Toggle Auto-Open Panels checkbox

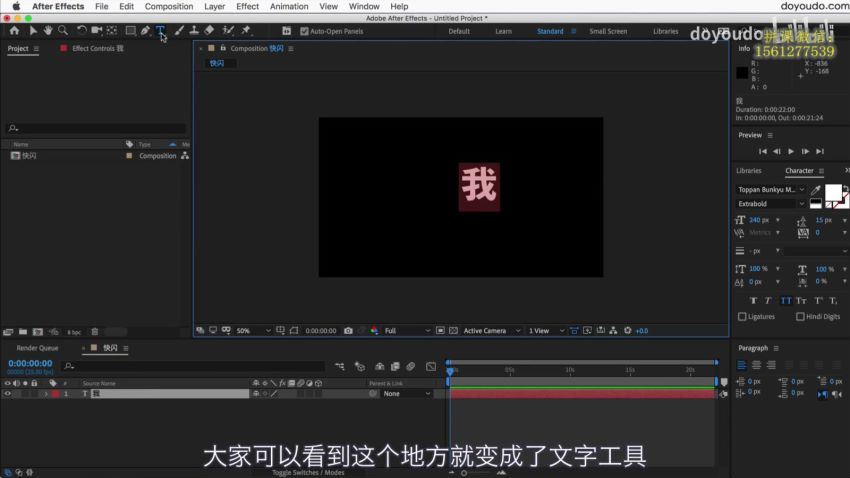(304, 31)
